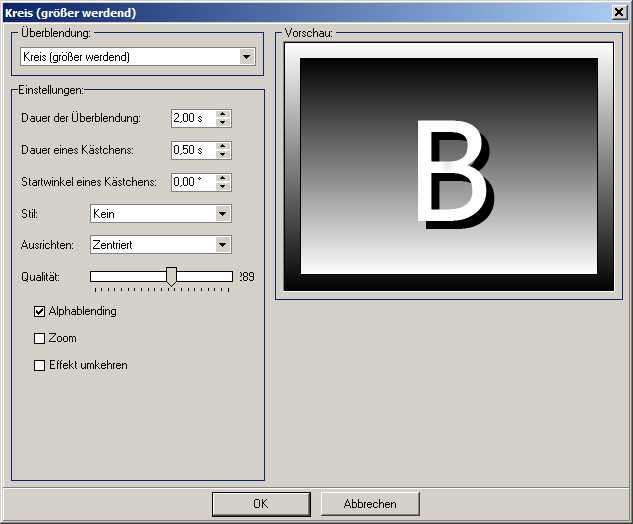Increase Startwinkel eines Kästchens with up arrow

click(224, 178)
